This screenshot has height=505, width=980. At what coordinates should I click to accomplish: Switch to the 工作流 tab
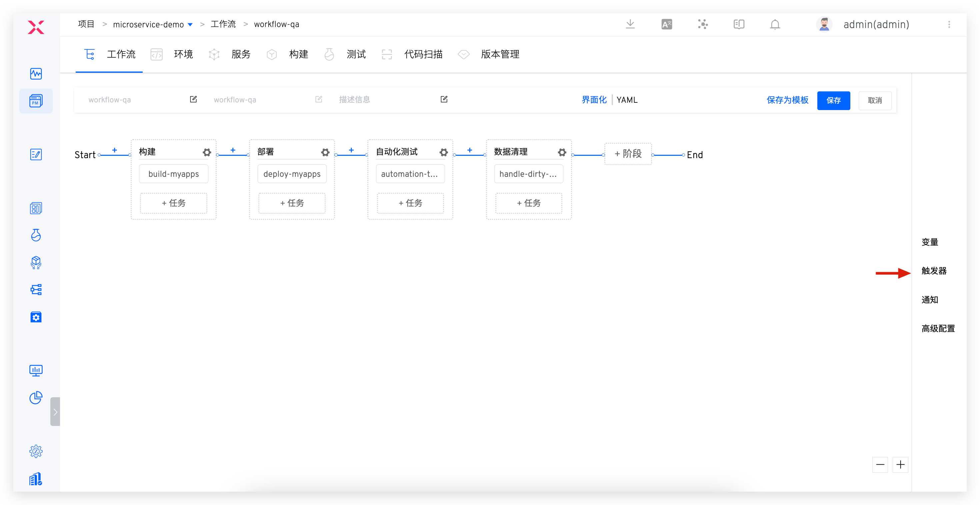(x=109, y=54)
